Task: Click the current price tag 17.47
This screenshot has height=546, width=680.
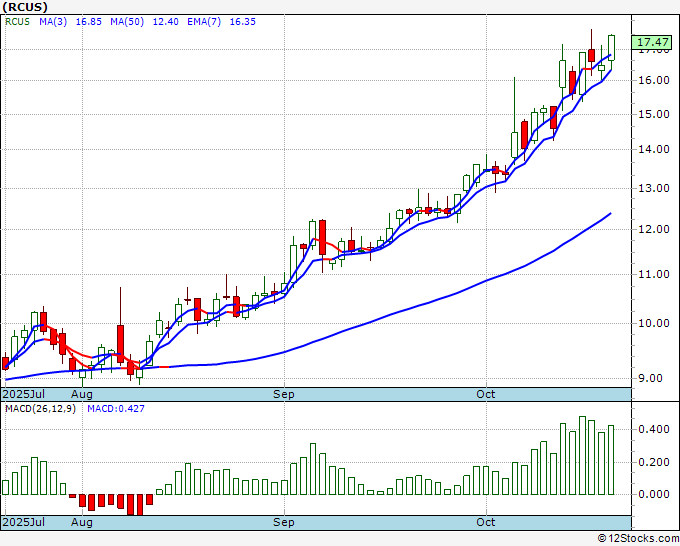Action: [653, 42]
